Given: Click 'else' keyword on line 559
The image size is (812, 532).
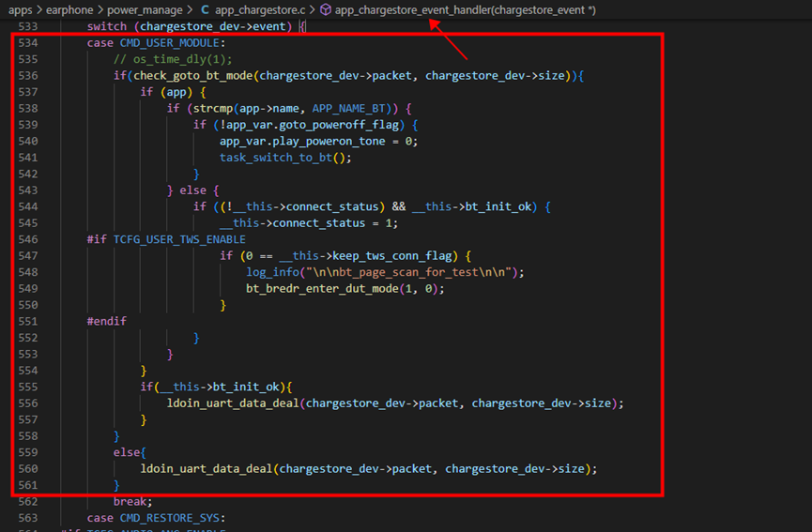Looking at the screenshot, I should click(127, 452).
